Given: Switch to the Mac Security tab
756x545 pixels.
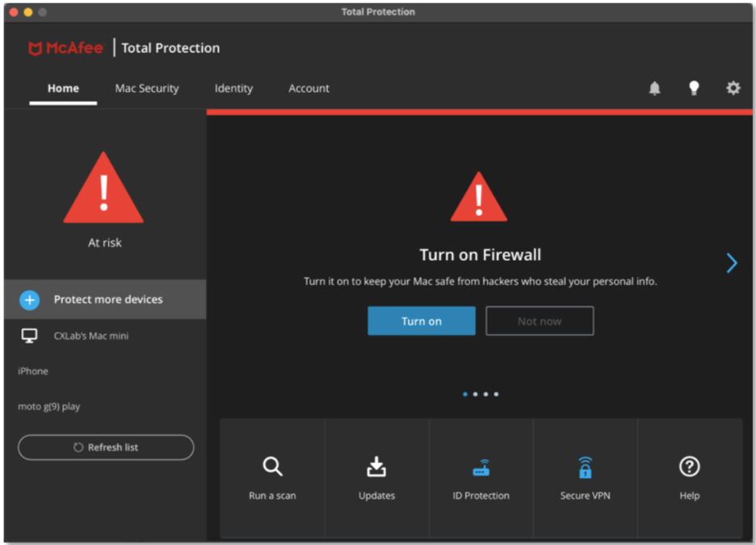Looking at the screenshot, I should pyautogui.click(x=147, y=89).
